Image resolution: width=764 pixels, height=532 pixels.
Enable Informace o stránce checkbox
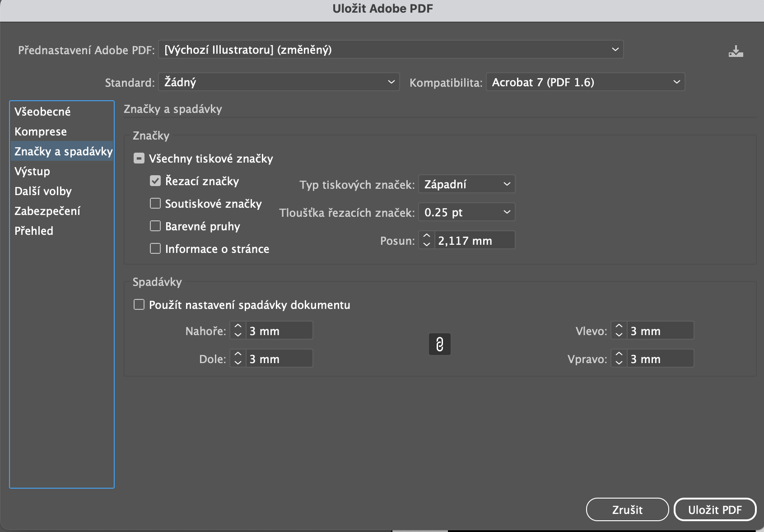(155, 249)
